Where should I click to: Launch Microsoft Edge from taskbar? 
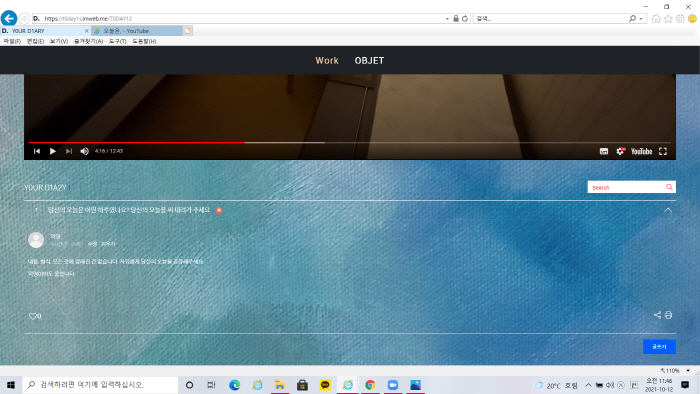tap(234, 385)
